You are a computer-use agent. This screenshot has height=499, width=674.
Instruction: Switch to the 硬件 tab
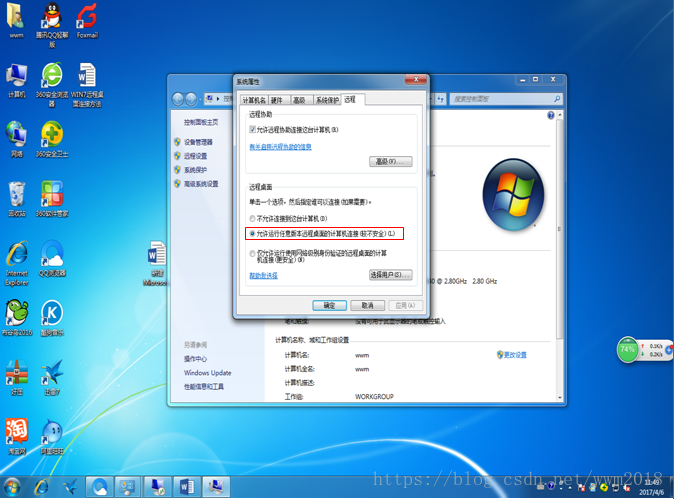tap(277, 100)
